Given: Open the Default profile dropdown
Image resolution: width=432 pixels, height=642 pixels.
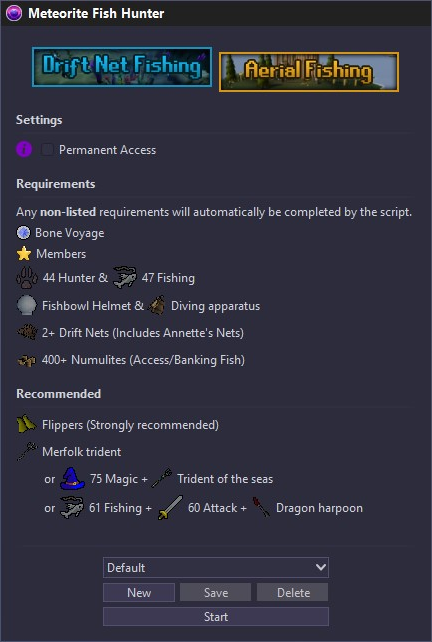Looking at the screenshot, I should (216, 567).
